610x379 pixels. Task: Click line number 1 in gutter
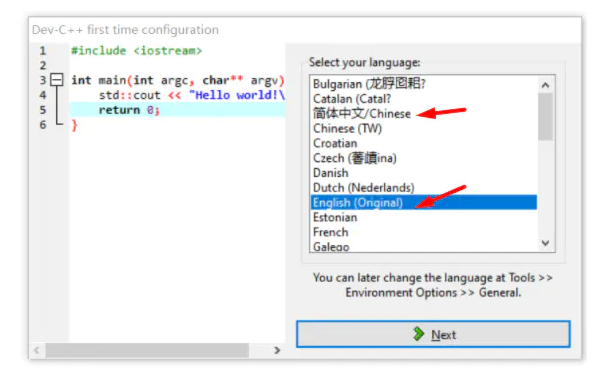click(x=43, y=51)
